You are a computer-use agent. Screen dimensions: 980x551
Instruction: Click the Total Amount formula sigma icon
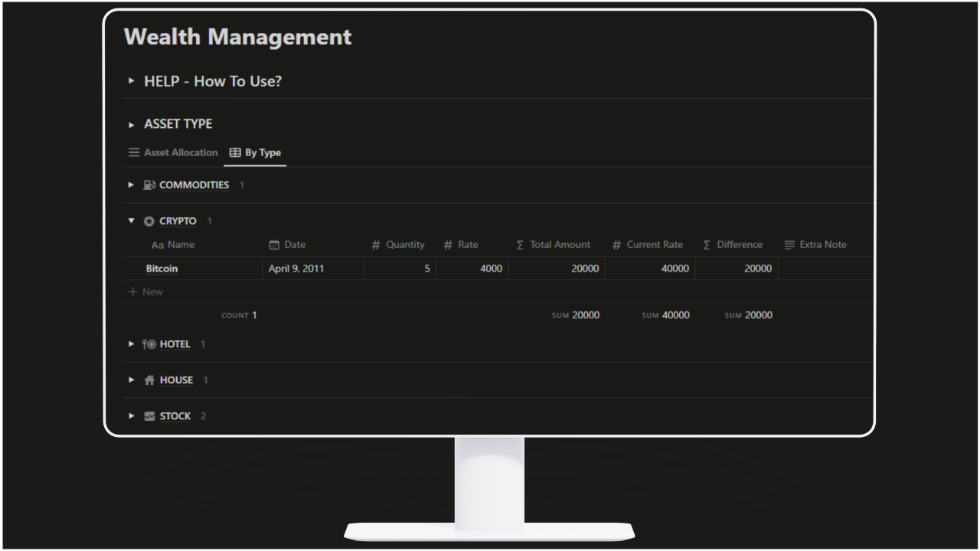521,245
